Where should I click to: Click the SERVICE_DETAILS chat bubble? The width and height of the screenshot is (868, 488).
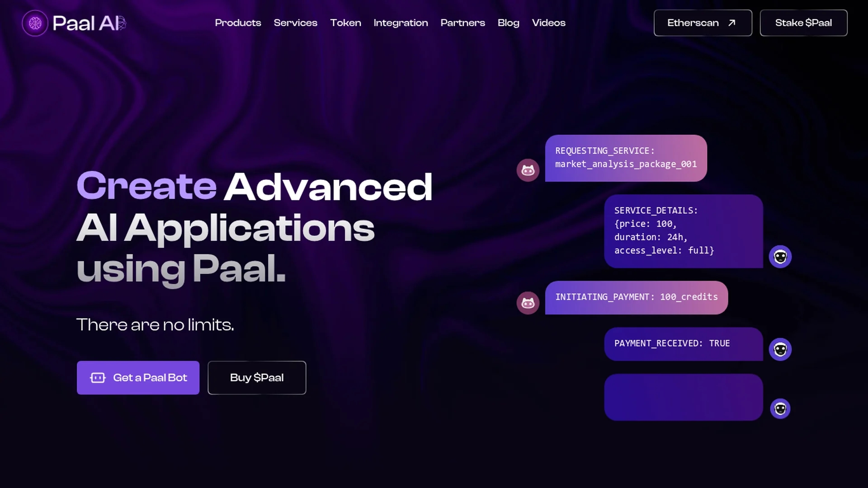pos(684,231)
